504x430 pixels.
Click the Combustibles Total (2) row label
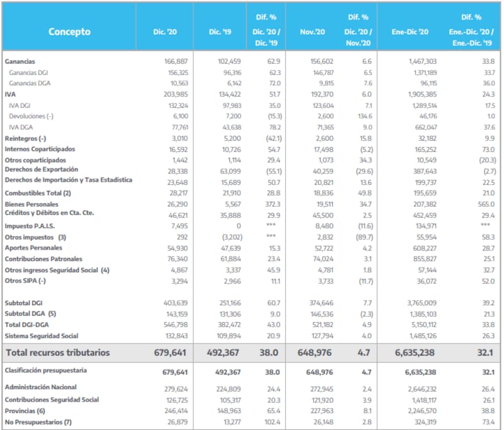tap(38, 193)
